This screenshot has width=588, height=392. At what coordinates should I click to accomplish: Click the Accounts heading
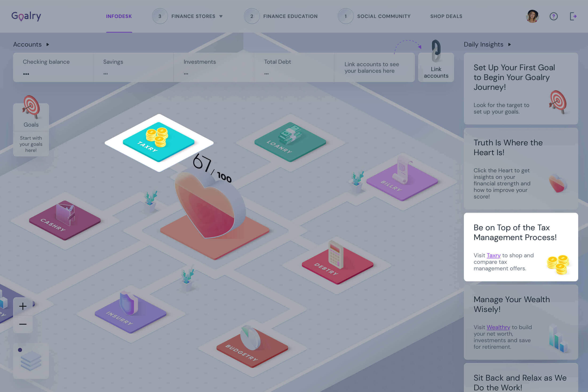27,44
